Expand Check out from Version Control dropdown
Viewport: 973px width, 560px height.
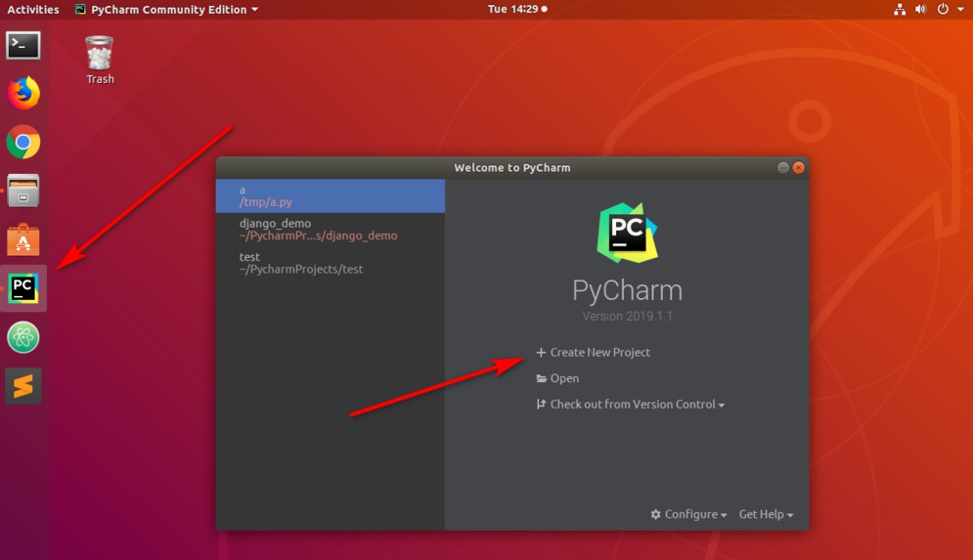click(x=631, y=405)
